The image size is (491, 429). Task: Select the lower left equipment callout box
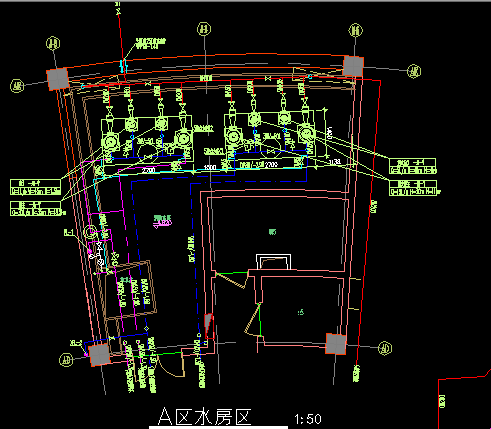coord(37,208)
